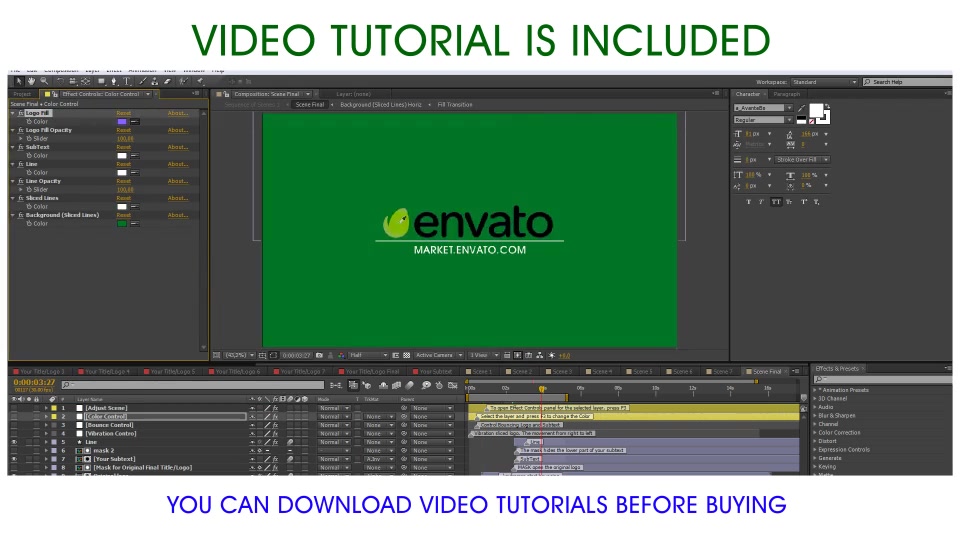Select the Zoom magnifier tool
Image resolution: width=960 pixels, height=540 pixels.
pyautogui.click(x=44, y=81)
